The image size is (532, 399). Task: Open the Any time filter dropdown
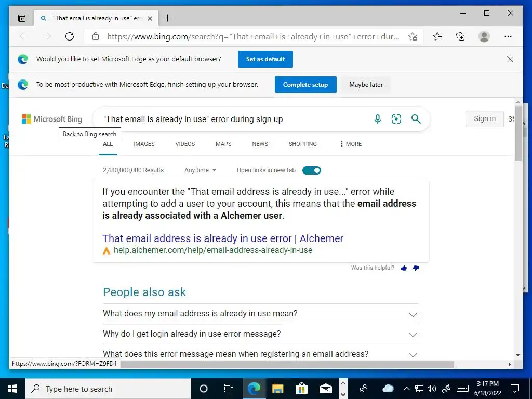(200, 170)
